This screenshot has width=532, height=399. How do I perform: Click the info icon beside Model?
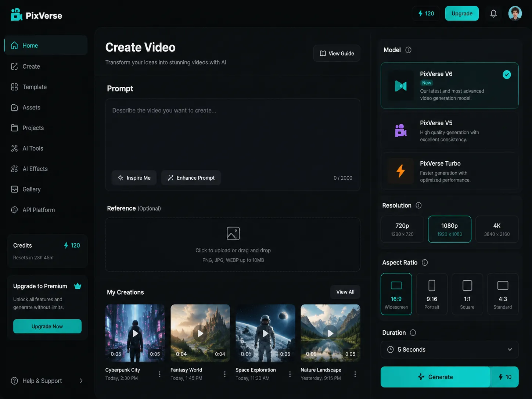pyautogui.click(x=408, y=50)
